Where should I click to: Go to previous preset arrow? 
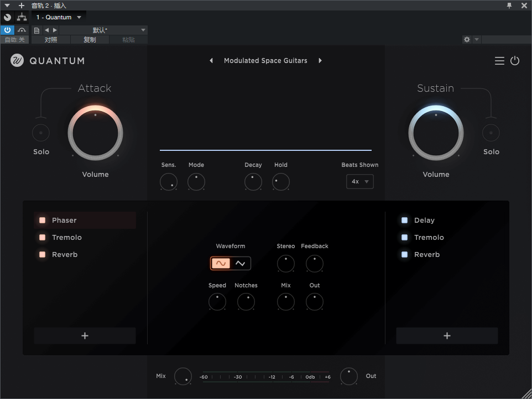(211, 61)
